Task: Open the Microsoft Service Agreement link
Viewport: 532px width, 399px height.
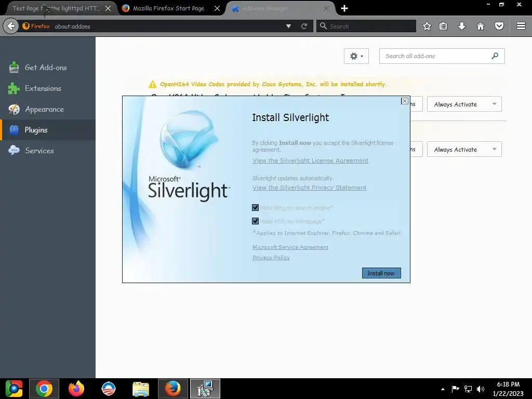Action: pos(290,247)
